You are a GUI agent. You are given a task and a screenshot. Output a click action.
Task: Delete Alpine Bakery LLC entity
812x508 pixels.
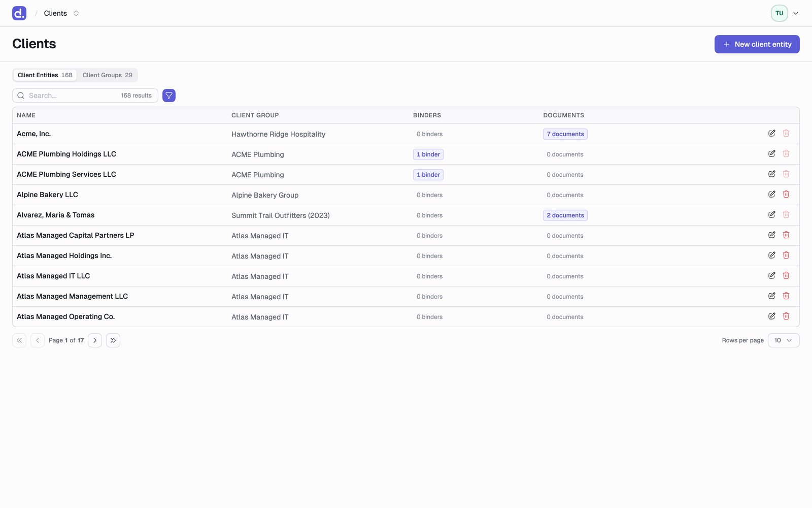[x=786, y=194]
